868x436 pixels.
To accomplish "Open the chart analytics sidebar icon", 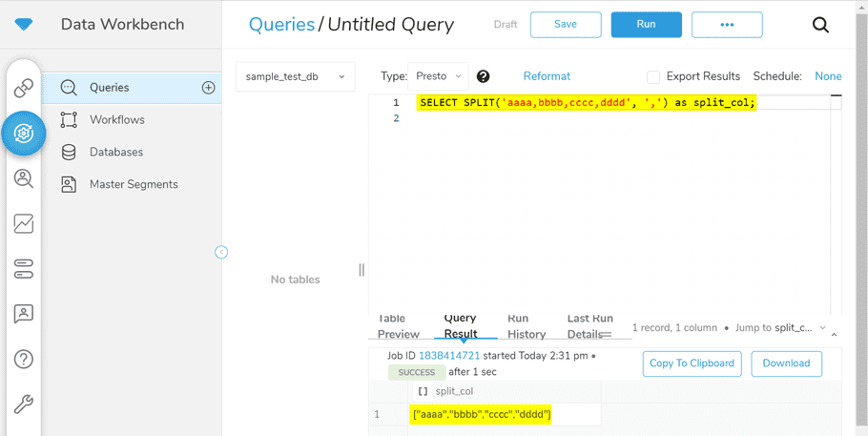I will pos(23,224).
